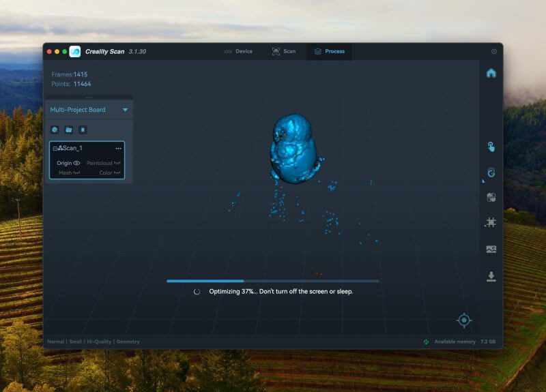
Task: Click the export download icon
Action: tap(491, 277)
